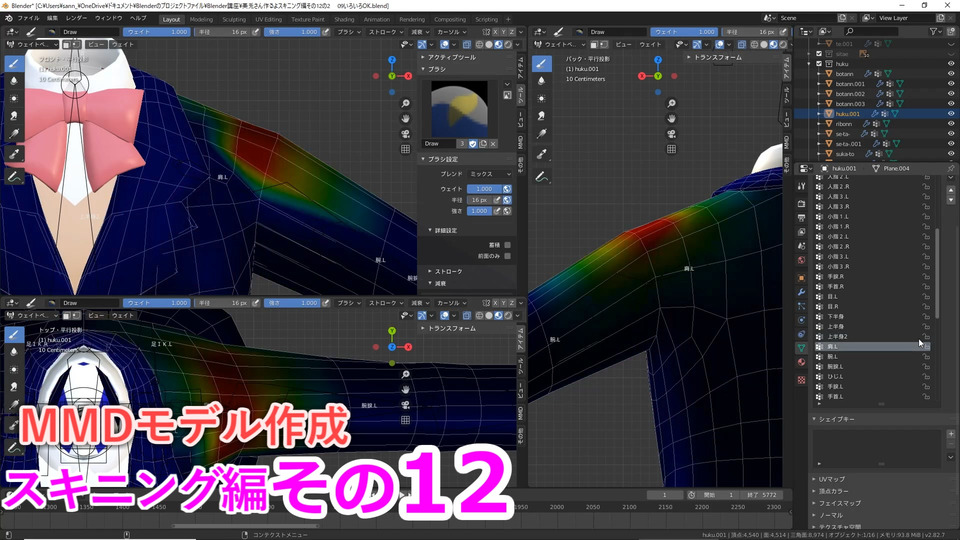Viewport: 960px width, 540px height.
Task: Open the outliner filter dropdown
Action: [936, 31]
